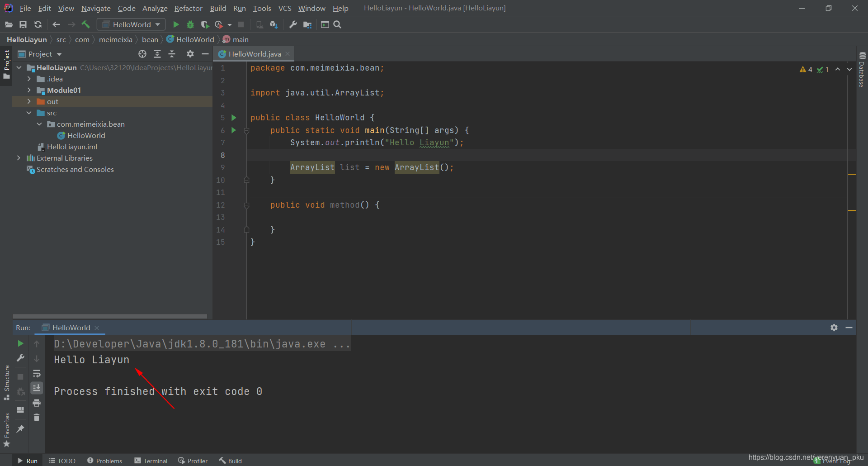Open the Build tool window button
This screenshot has width=868, height=466.
(x=231, y=461)
